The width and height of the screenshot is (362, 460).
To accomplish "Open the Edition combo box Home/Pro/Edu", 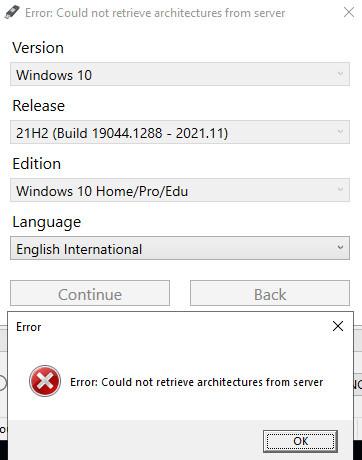I will [180, 190].
